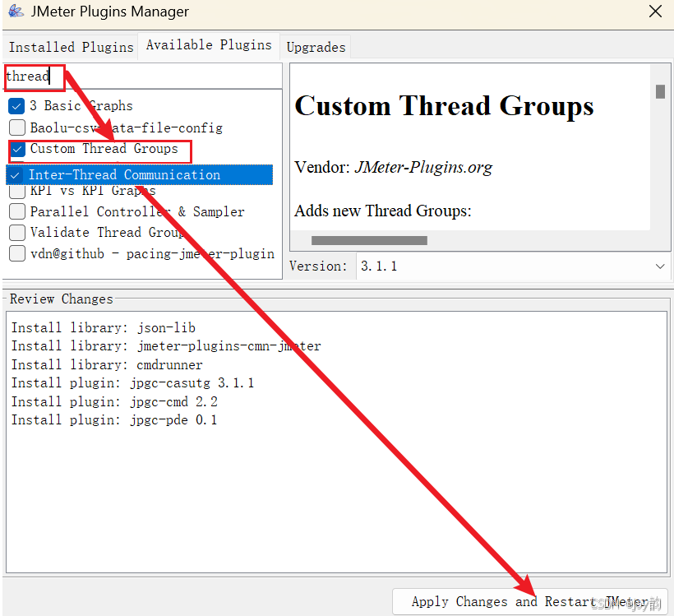
Task: Select the Baolu-csv-data-file-config plugin row
Action: [x=140, y=127]
